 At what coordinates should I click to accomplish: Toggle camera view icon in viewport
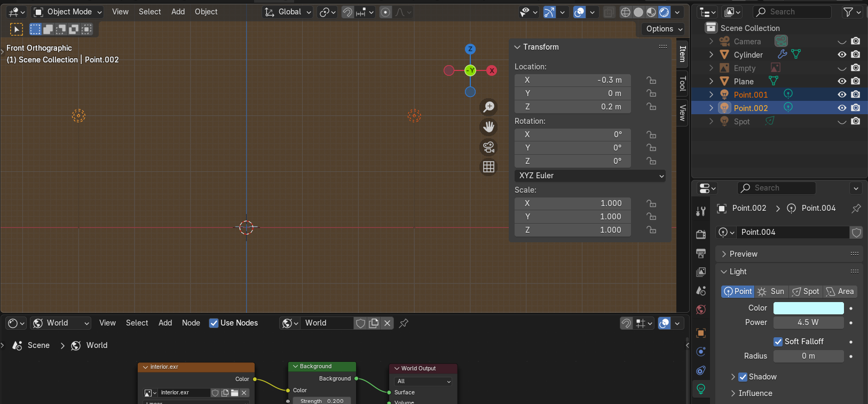(488, 147)
